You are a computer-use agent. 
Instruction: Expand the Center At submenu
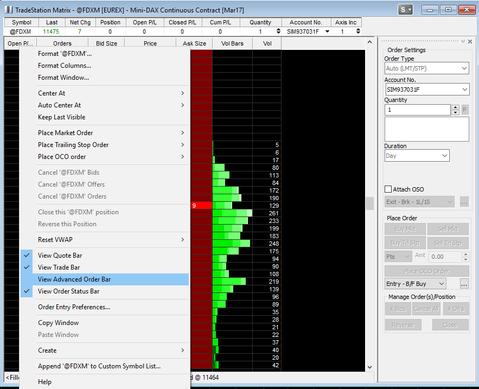(104, 93)
